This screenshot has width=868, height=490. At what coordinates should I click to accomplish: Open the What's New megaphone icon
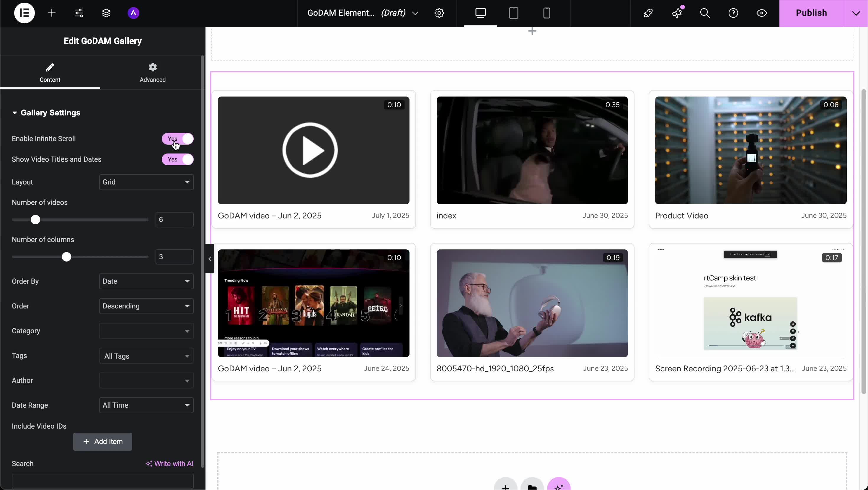[677, 13]
